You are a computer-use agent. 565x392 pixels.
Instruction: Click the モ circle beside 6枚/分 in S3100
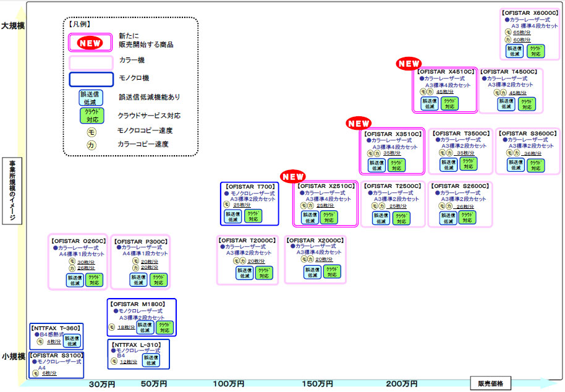click(35, 373)
